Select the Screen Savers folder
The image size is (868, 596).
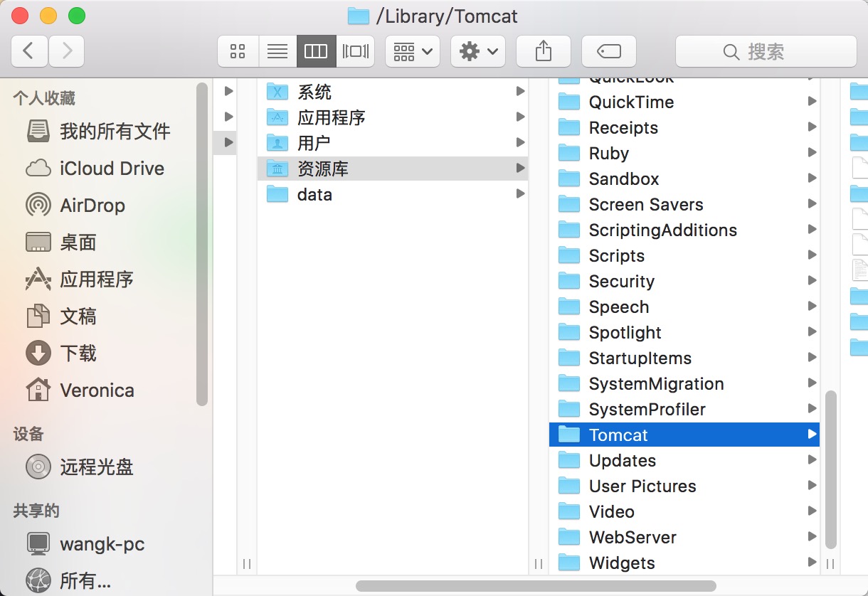pyautogui.click(x=684, y=204)
